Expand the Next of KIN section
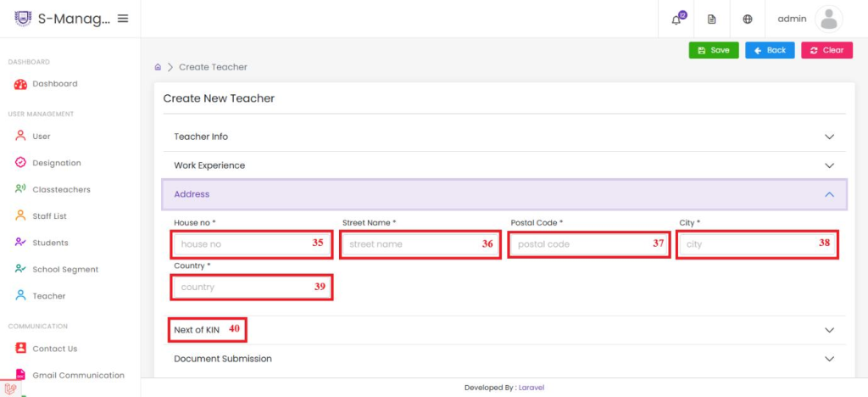This screenshot has height=397, width=868. coord(504,330)
